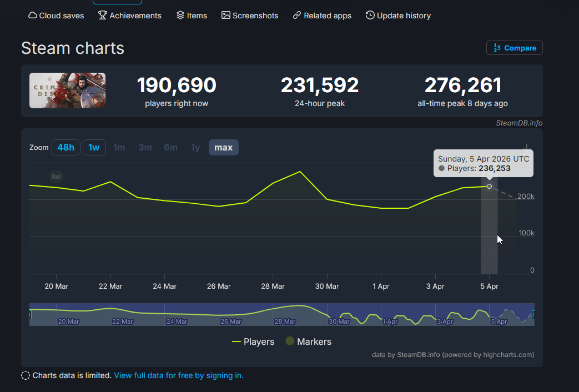This screenshot has width=579, height=392.
Task: Open the Screenshots tab
Action: (x=250, y=16)
